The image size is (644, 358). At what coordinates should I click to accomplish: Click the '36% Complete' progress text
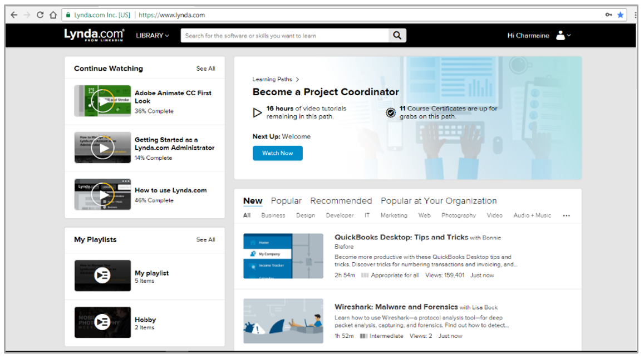coord(154,111)
